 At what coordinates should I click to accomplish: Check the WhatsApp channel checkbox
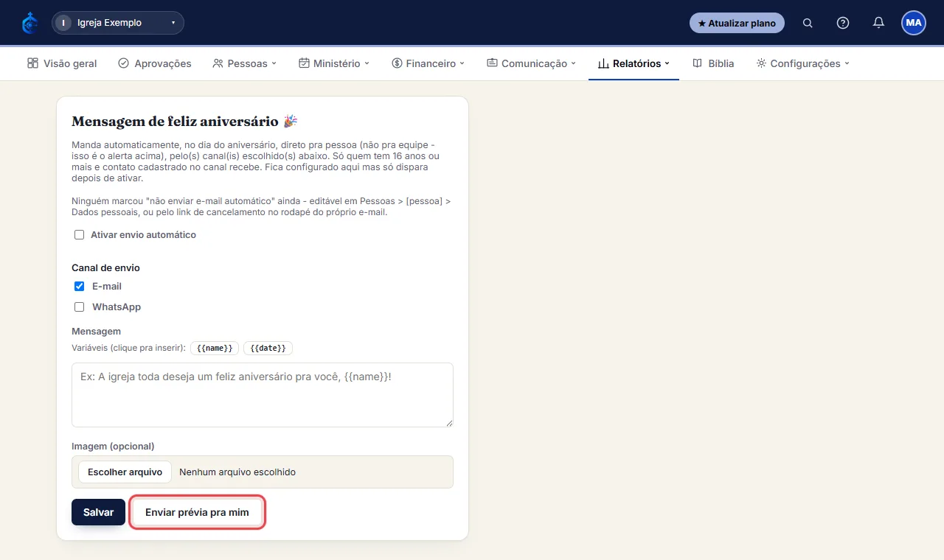(x=79, y=307)
